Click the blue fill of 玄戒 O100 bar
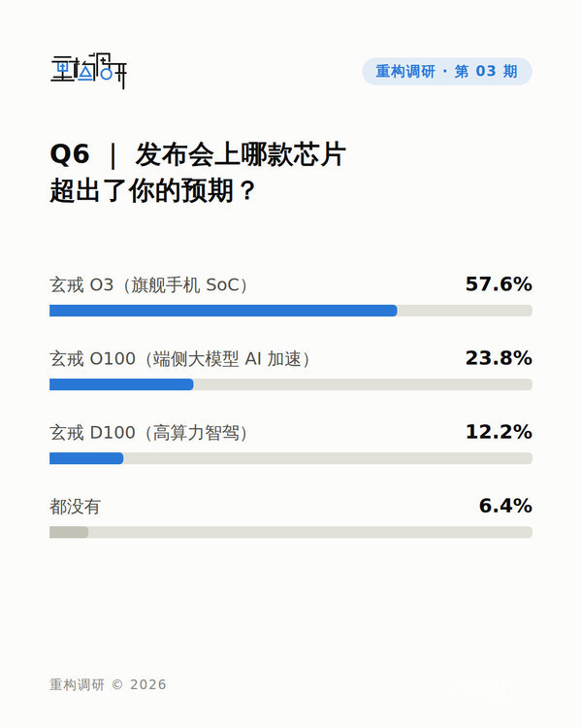Image resolution: width=582 pixels, height=728 pixels. pyautogui.click(x=121, y=384)
